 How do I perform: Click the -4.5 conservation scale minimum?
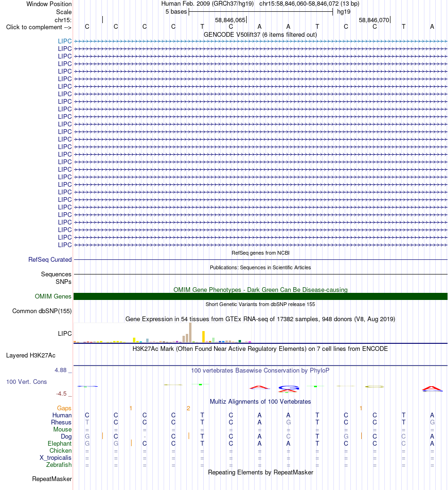click(x=61, y=394)
